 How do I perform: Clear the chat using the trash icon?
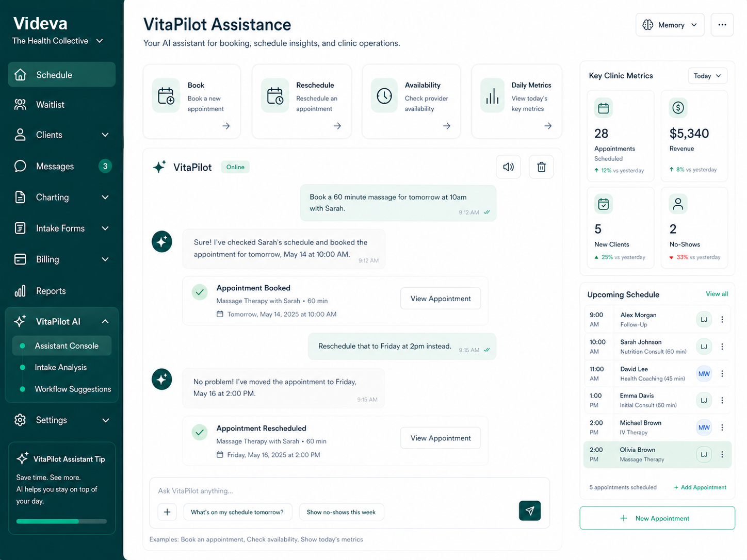click(x=541, y=167)
